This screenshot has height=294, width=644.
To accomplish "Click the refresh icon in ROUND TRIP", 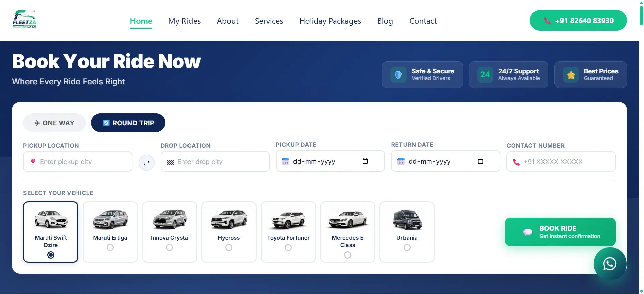I will click(x=106, y=123).
